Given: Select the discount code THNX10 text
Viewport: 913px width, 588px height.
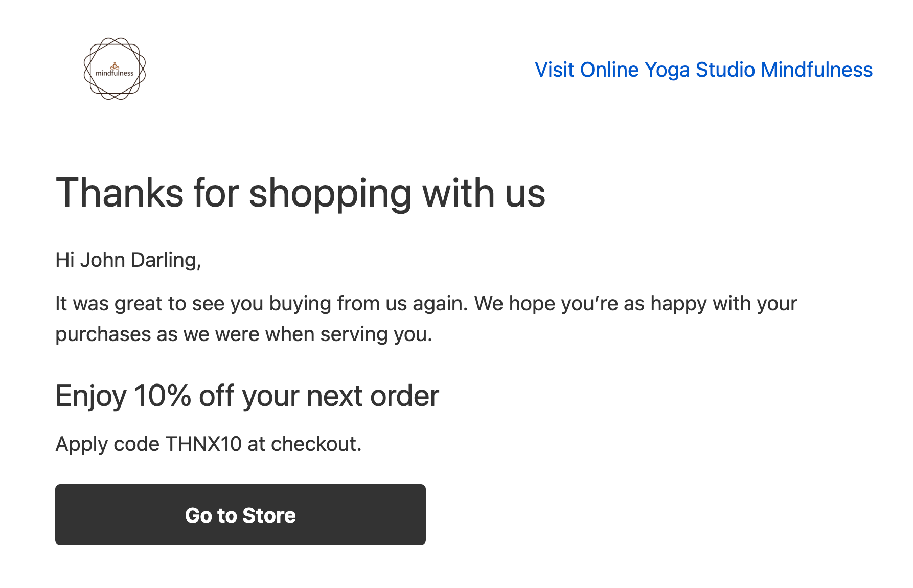Looking at the screenshot, I should [204, 444].
